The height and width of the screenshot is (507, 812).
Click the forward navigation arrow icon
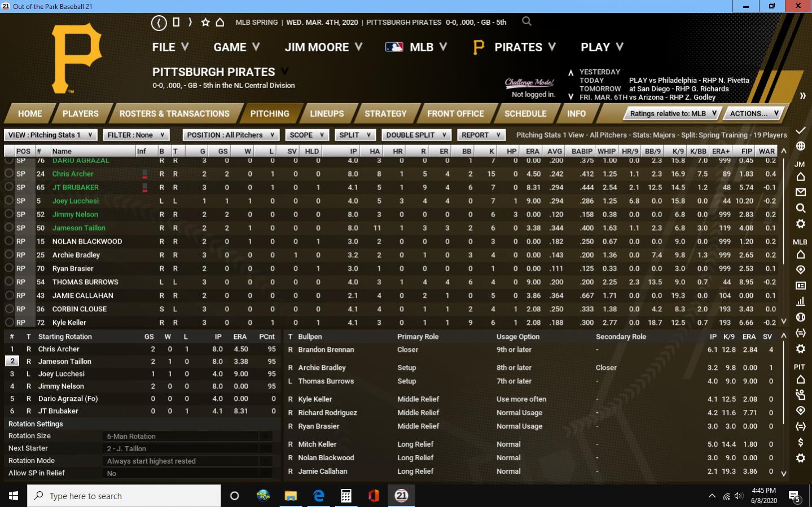190,23
